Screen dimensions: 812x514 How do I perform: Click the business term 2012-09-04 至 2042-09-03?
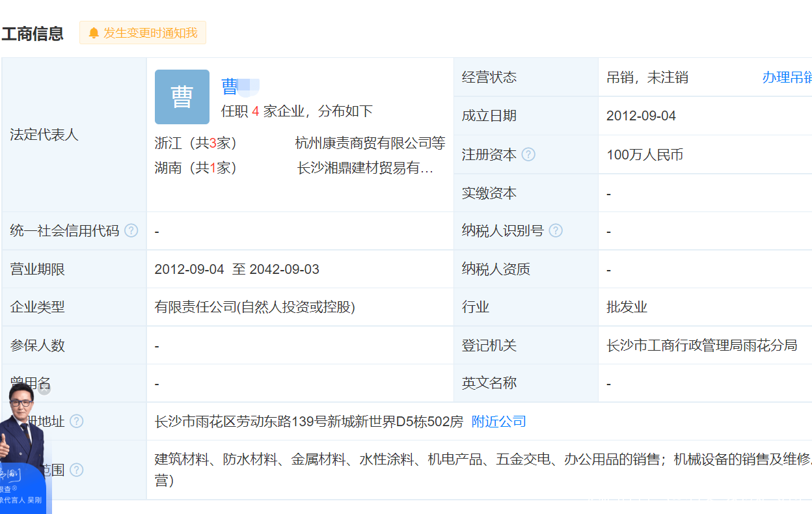[x=237, y=269]
